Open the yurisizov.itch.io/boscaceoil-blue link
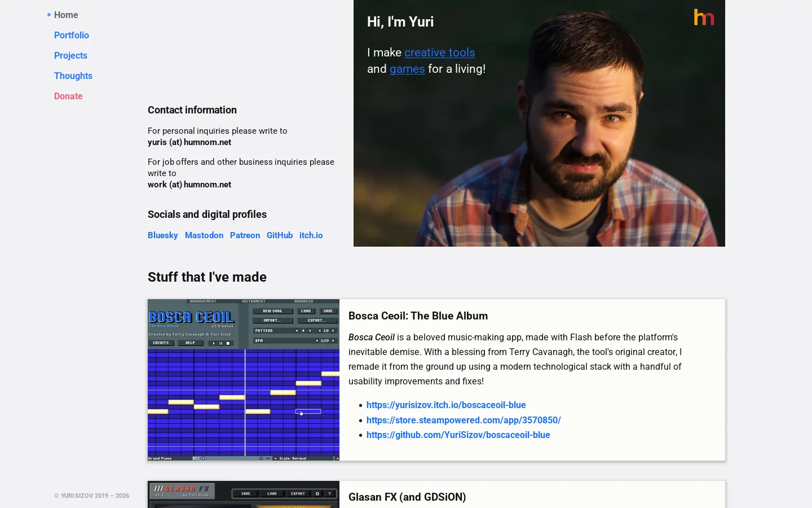This screenshot has width=812, height=508. [x=446, y=405]
